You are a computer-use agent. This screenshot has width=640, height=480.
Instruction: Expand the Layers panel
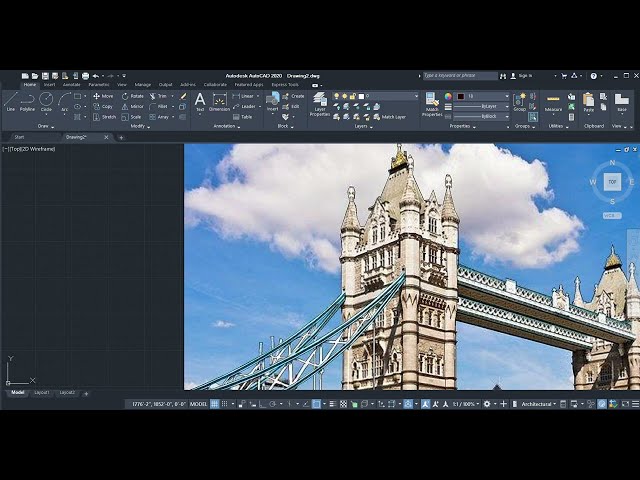363,127
